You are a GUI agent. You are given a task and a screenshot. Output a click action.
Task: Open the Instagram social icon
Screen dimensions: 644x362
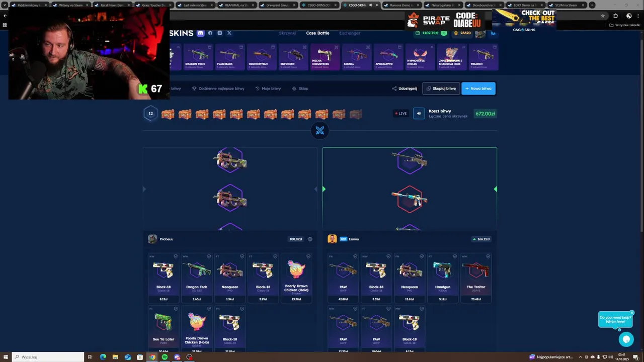tap(219, 33)
